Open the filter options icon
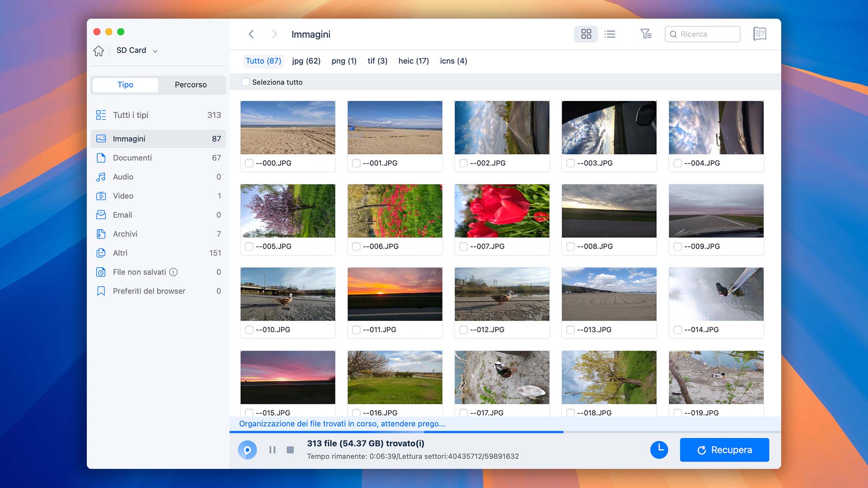The width and height of the screenshot is (868, 488). pyautogui.click(x=646, y=34)
